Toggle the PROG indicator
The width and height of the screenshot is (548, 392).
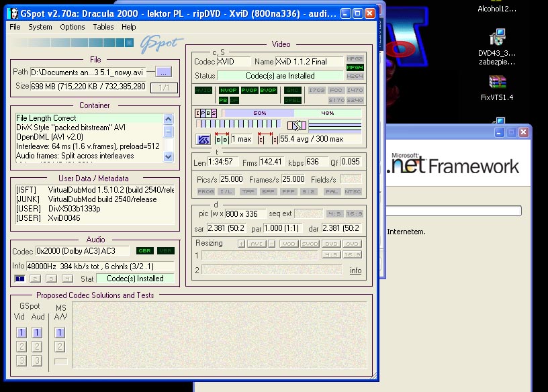pos(205,191)
